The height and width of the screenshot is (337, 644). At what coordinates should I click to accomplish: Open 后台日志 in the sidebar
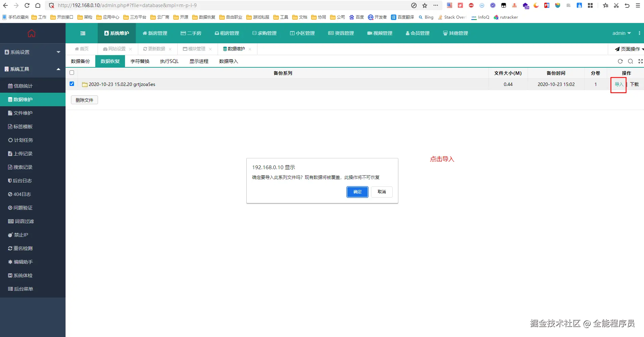click(x=33, y=181)
